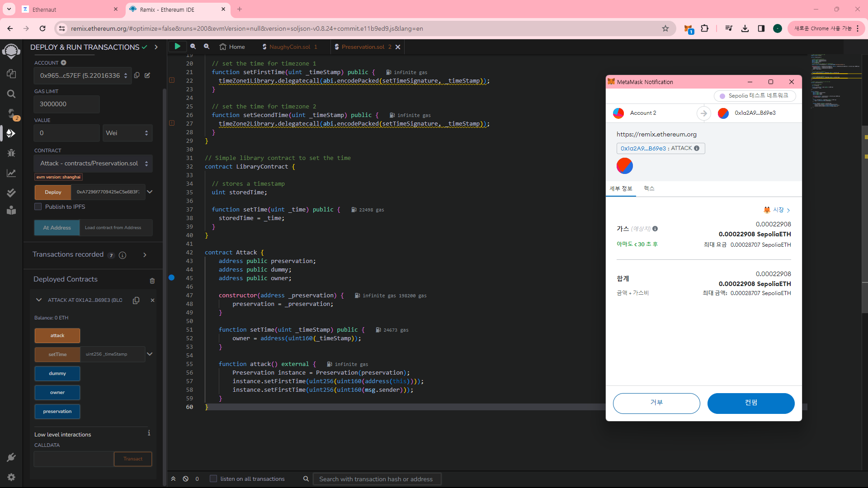Click the GAS LIMIT input field
Image resolution: width=868 pixels, height=488 pixels.
click(x=66, y=104)
